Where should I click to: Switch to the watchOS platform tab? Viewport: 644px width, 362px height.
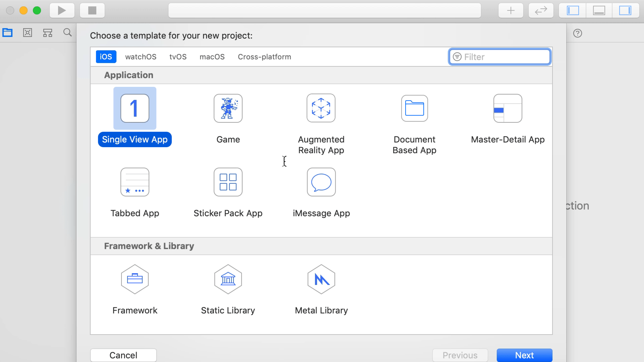point(141,57)
